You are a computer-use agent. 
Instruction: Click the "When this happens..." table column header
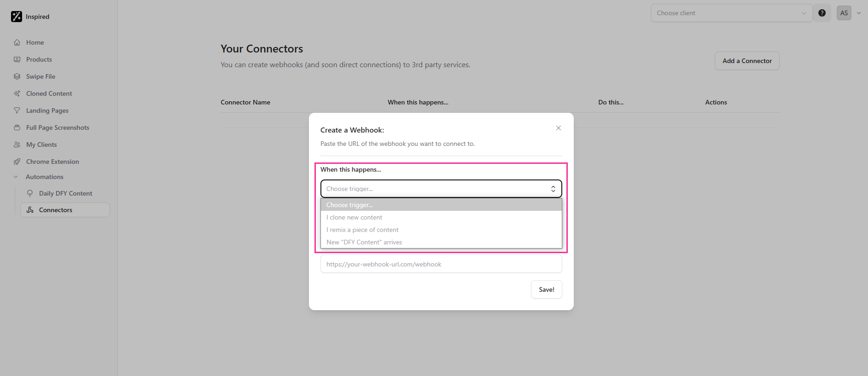[418, 102]
